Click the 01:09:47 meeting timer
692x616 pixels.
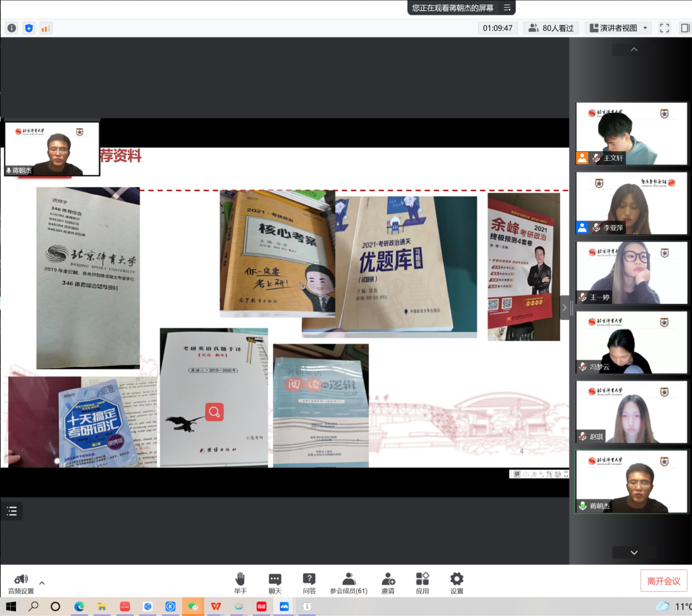click(497, 28)
